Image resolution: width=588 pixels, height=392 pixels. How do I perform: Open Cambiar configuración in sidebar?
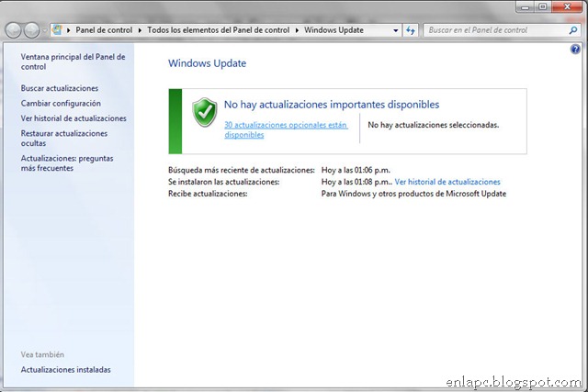coord(61,103)
